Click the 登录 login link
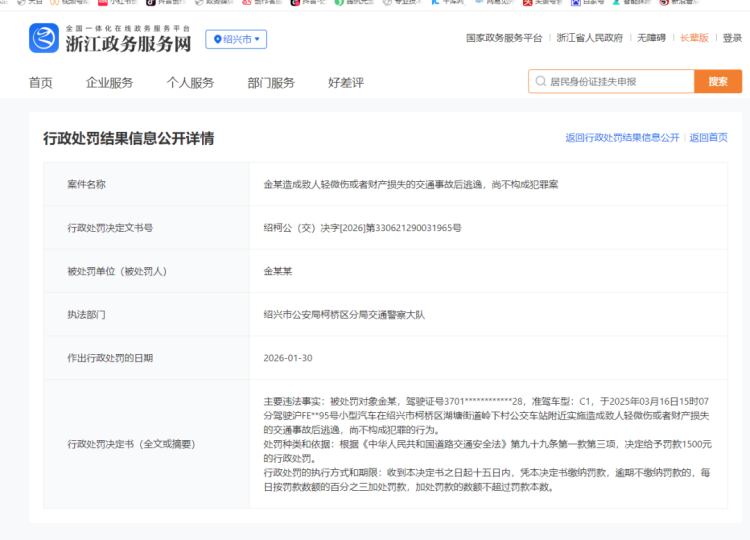This screenshot has width=750, height=540. tap(732, 38)
